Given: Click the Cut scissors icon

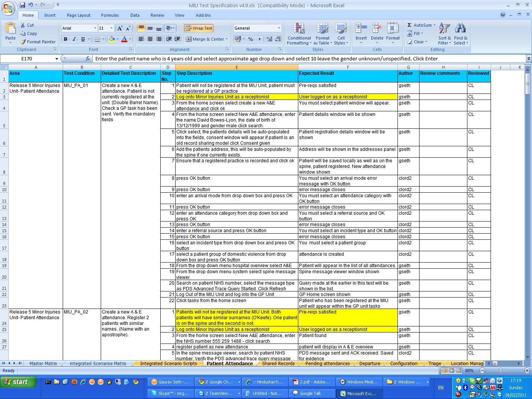Looking at the screenshot, I should click(x=22, y=25).
